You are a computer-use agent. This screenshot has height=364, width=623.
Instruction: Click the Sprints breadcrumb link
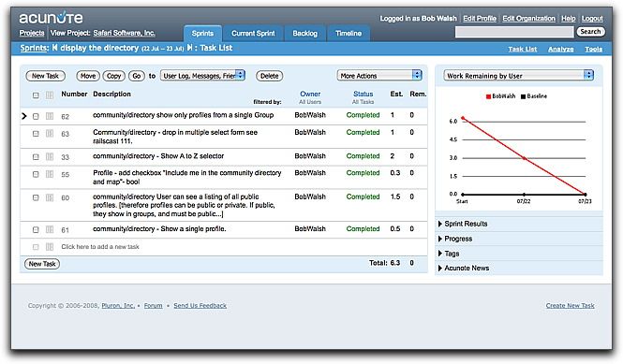tap(34, 48)
